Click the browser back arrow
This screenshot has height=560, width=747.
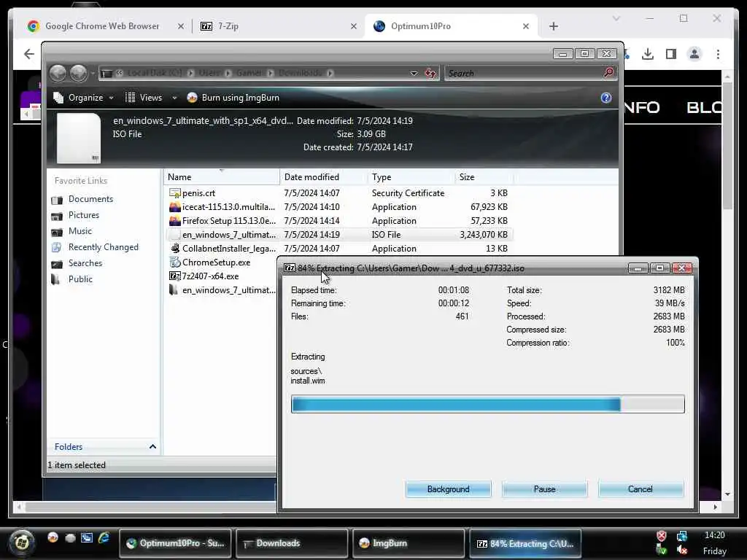tap(29, 54)
